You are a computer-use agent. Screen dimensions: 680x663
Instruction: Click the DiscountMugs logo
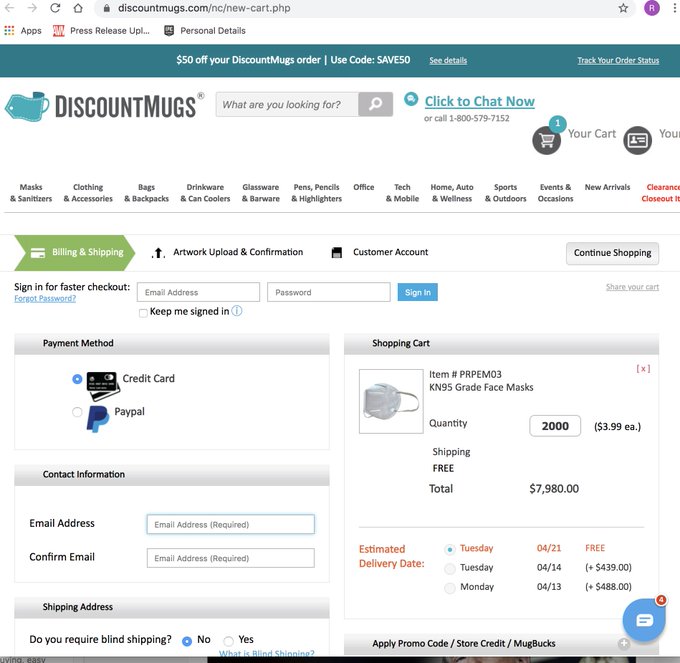pyautogui.click(x=104, y=106)
